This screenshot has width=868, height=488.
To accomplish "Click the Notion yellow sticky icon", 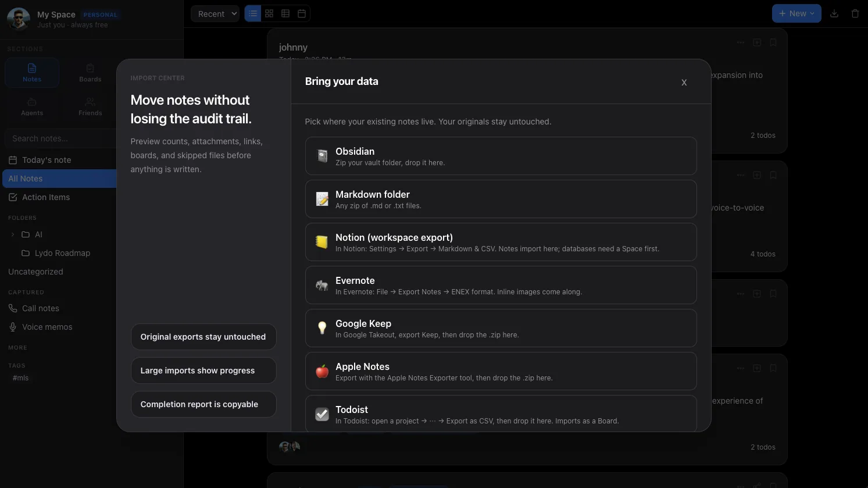I will (x=322, y=242).
